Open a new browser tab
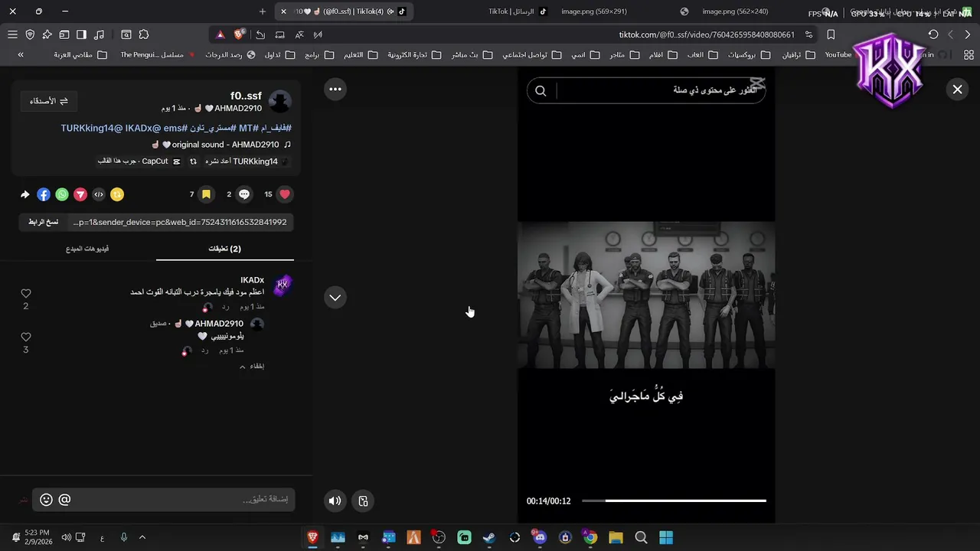The width and height of the screenshot is (980, 551). 263,11
